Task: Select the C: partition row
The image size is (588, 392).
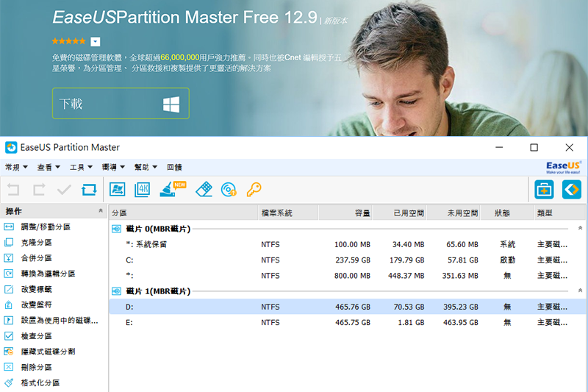Action: [x=348, y=260]
